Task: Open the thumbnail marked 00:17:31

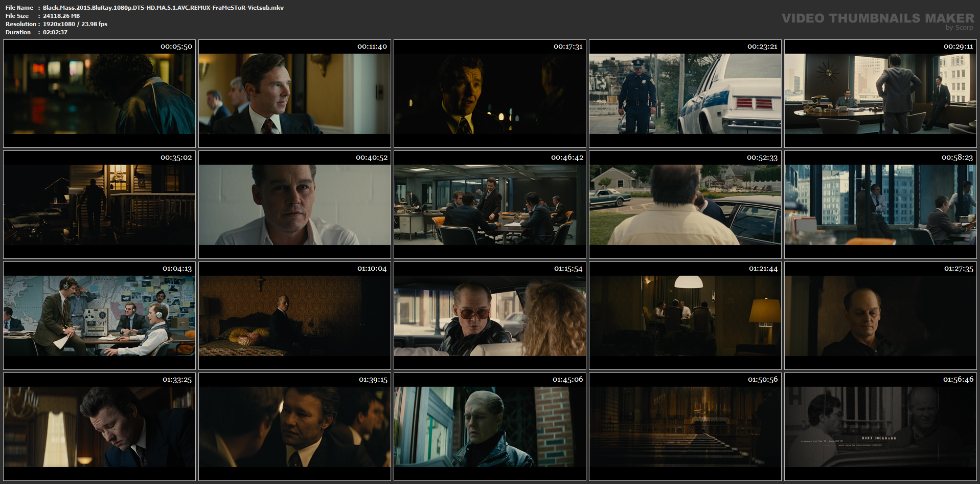Action: (x=490, y=94)
